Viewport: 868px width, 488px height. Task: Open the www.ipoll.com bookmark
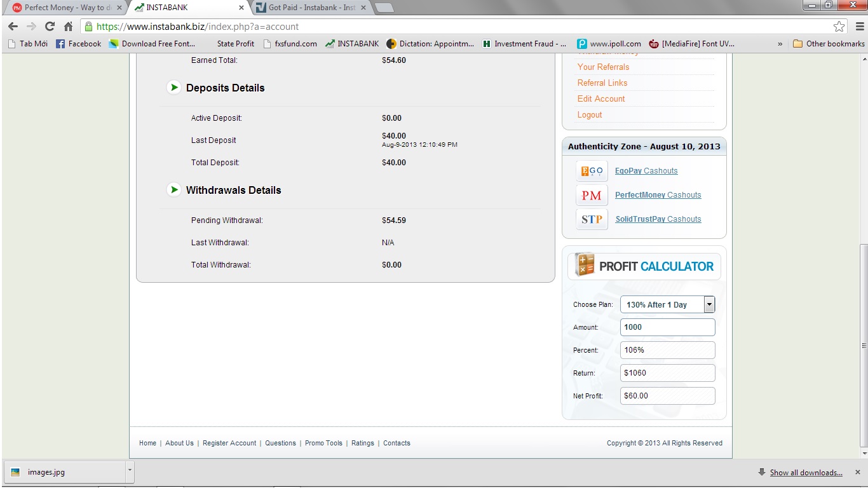(609, 44)
